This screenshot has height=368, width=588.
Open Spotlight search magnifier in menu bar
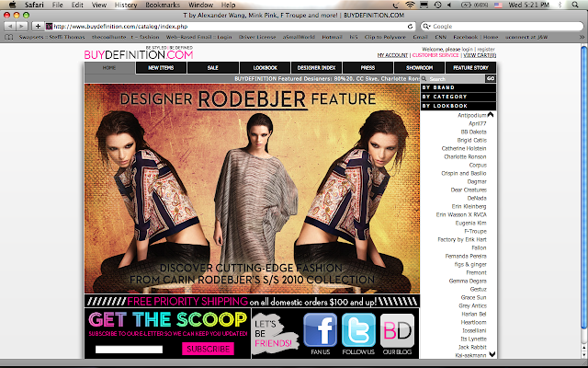coord(575,5)
